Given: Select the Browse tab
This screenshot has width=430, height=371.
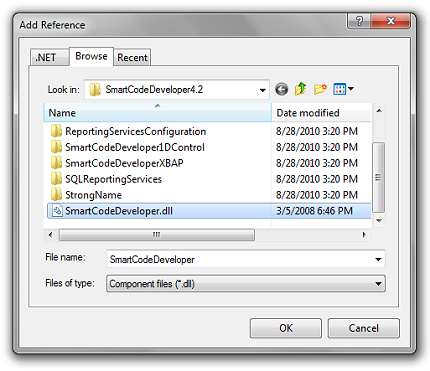Looking at the screenshot, I should click(91, 56).
